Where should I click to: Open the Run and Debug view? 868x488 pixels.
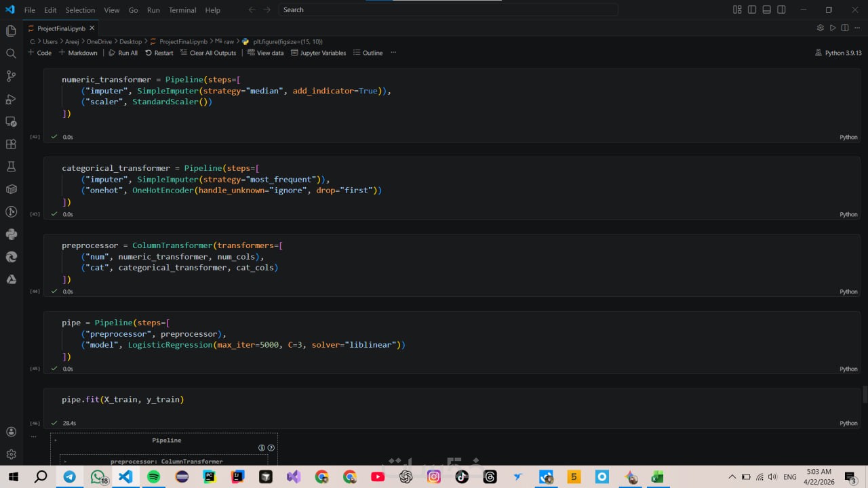(x=11, y=99)
